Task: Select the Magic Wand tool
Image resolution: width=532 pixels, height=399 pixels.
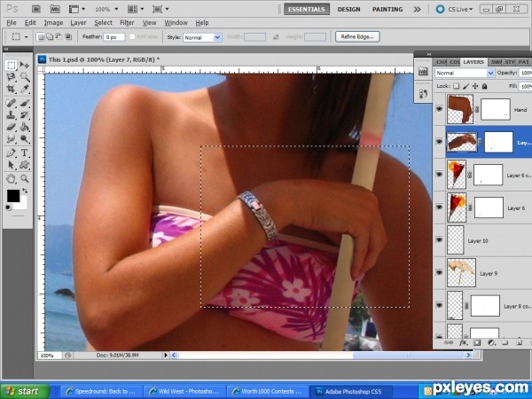Action: 25,77
